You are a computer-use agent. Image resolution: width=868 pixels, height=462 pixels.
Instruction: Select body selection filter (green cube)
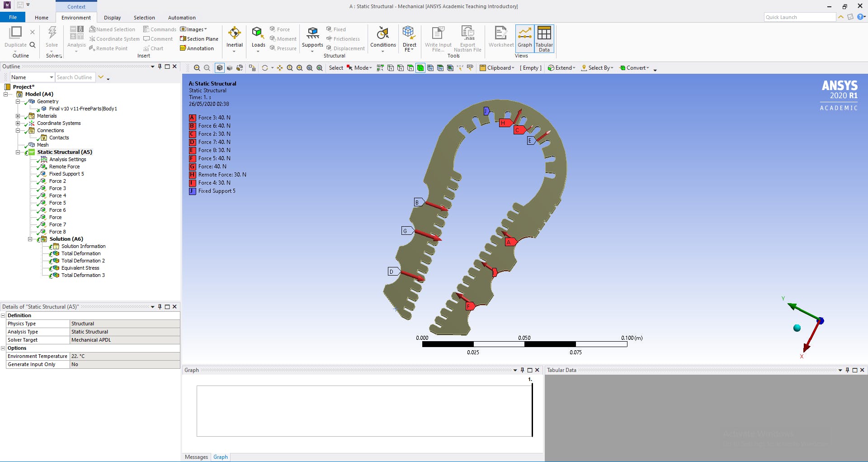(x=420, y=68)
